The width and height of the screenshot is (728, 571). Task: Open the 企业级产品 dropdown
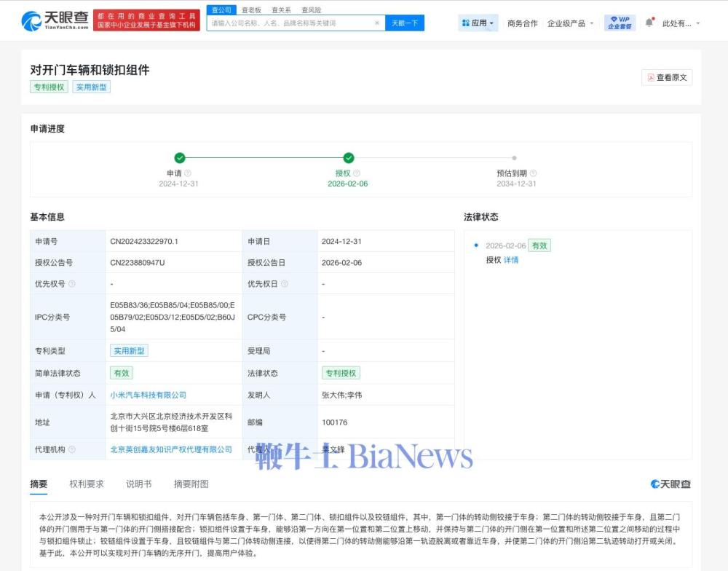570,23
